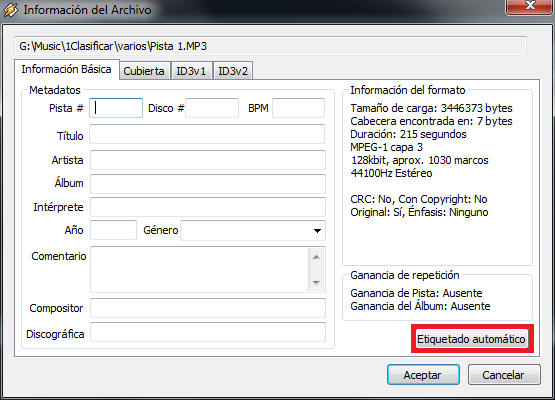The image size is (555, 400).
Task: Click the Artista text field
Action: click(x=208, y=160)
